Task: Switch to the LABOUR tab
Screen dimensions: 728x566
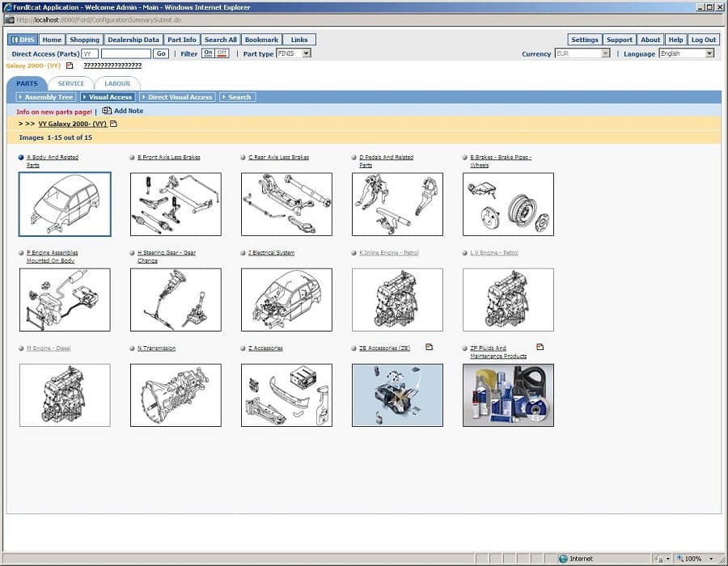Action: point(117,83)
